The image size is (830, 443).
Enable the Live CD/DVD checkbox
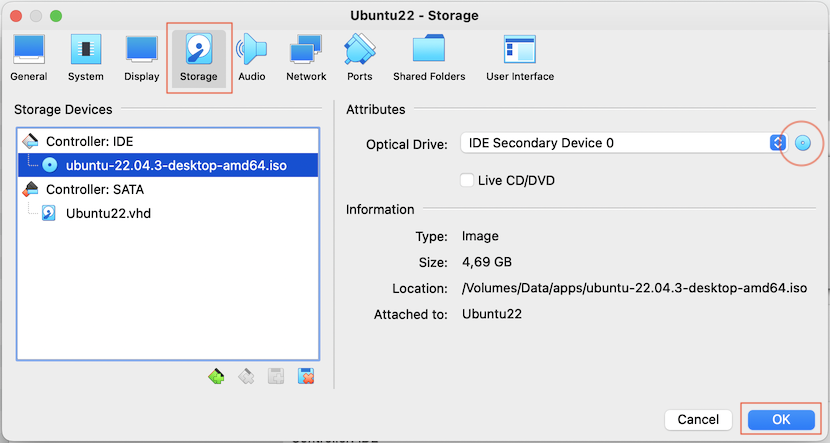[x=466, y=180]
